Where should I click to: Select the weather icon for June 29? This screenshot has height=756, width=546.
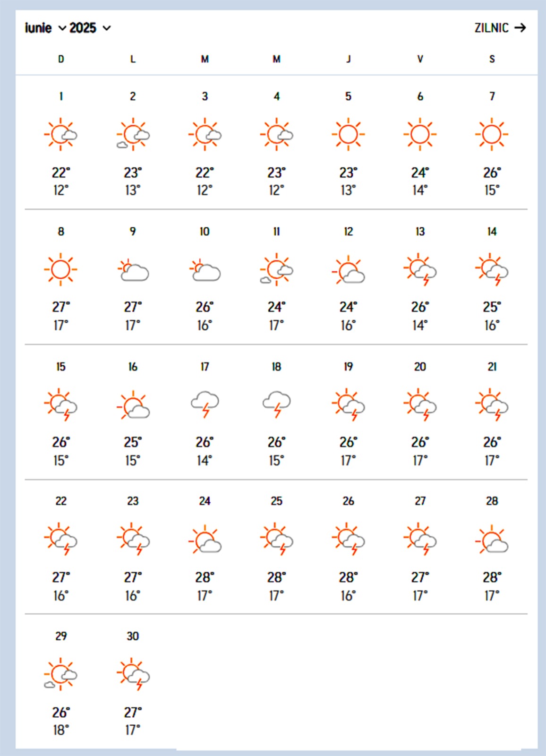(x=61, y=674)
